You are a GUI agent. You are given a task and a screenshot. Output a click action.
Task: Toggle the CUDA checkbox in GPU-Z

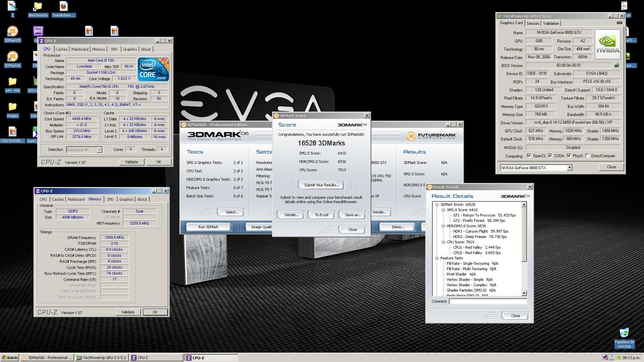(550, 156)
